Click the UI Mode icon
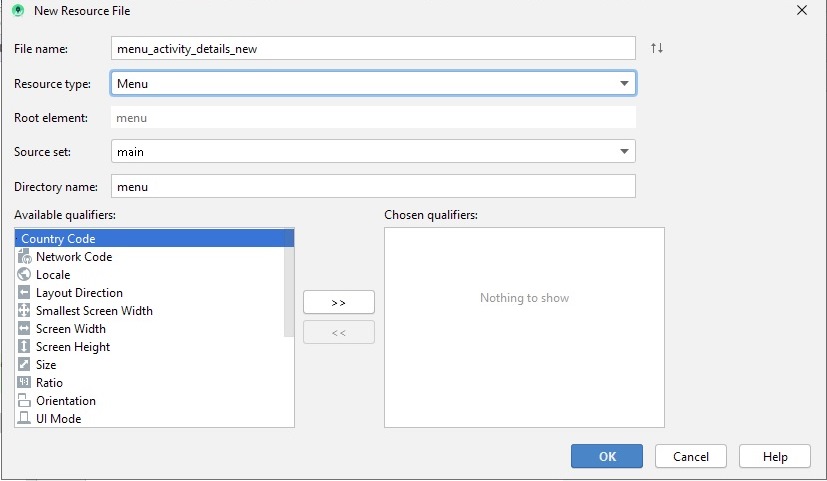Image resolution: width=827 pixels, height=481 pixels. [x=25, y=419]
